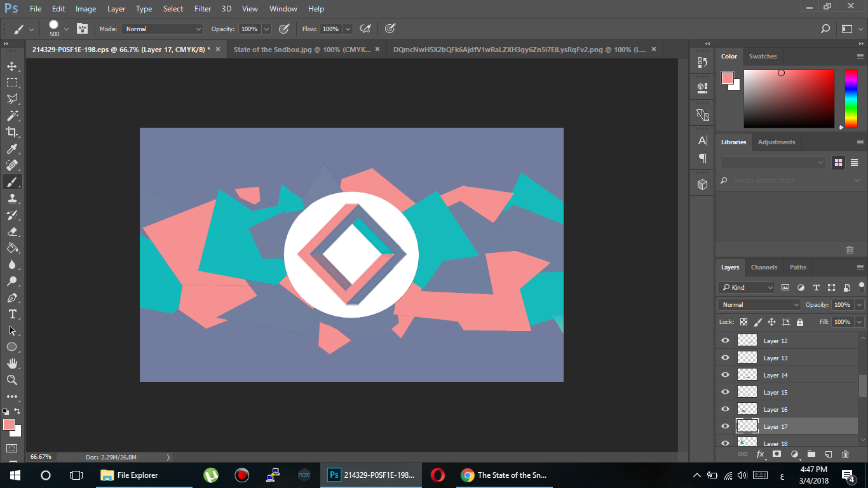This screenshot has width=868, height=488.
Task: Activate the Clone Stamp tool
Action: pyautogui.click(x=13, y=198)
